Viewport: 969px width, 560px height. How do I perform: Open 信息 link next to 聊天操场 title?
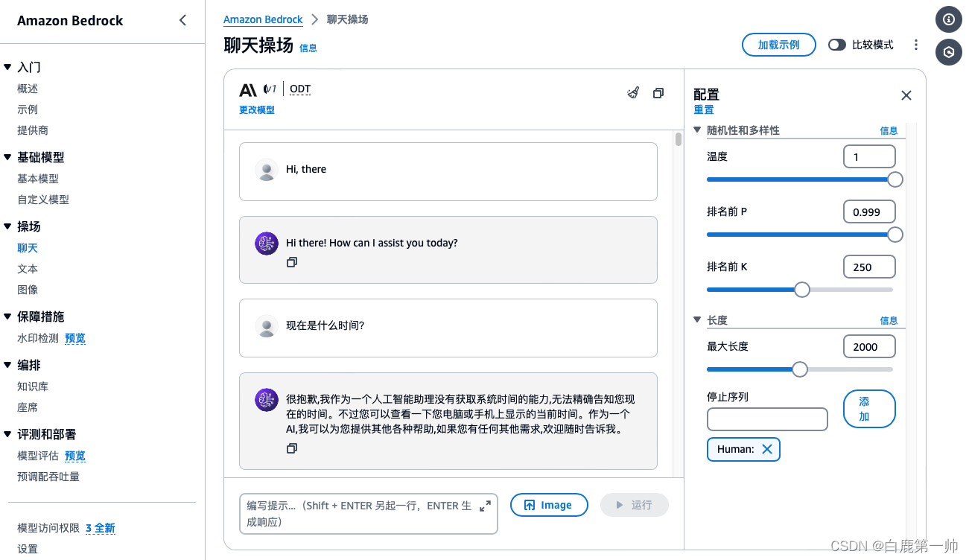pyautogui.click(x=308, y=48)
